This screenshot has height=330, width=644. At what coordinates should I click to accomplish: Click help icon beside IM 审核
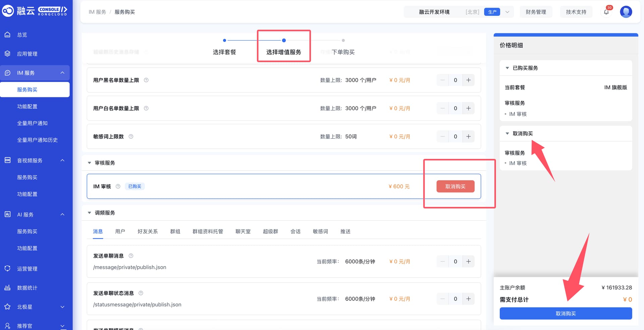click(x=118, y=186)
